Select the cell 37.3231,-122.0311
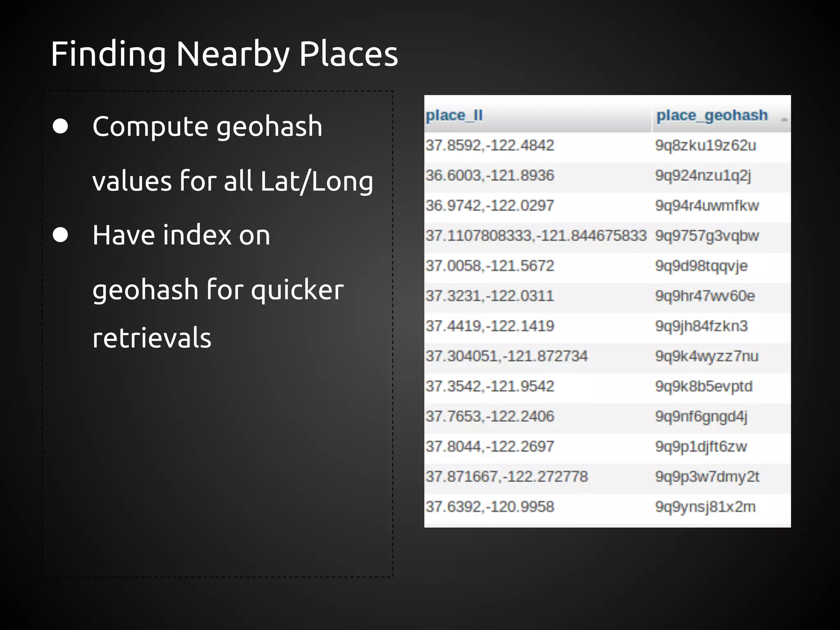 click(490, 296)
